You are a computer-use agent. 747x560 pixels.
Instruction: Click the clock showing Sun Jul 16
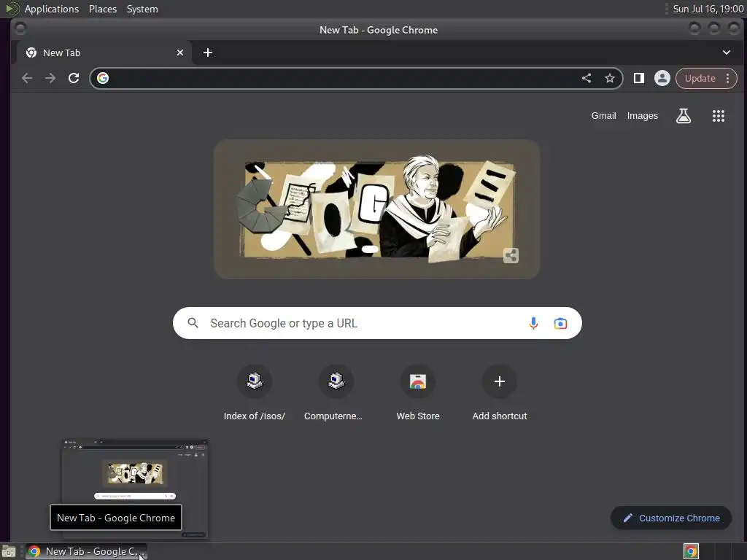pyautogui.click(x=708, y=9)
